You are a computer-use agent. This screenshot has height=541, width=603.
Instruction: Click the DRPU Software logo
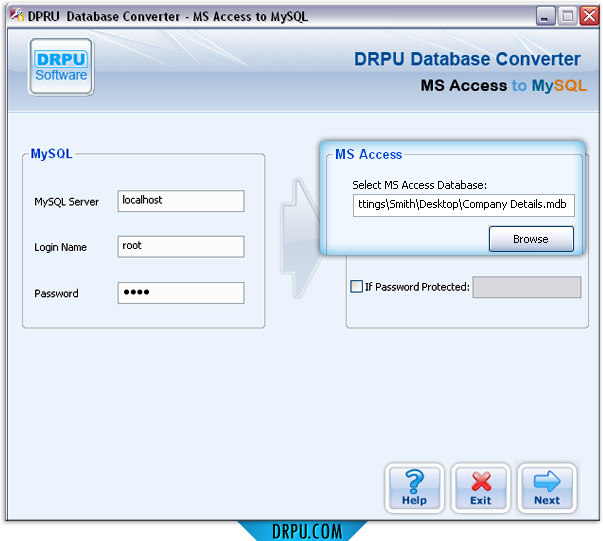coord(62,67)
